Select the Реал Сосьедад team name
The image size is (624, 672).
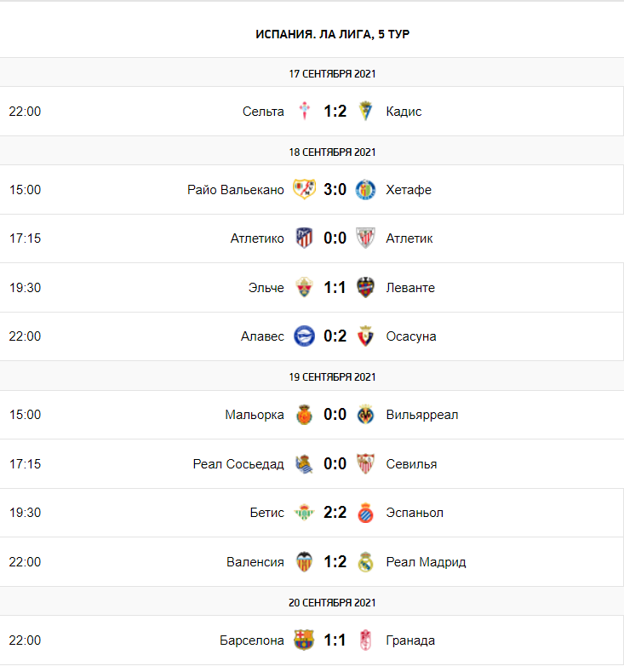[238, 464]
